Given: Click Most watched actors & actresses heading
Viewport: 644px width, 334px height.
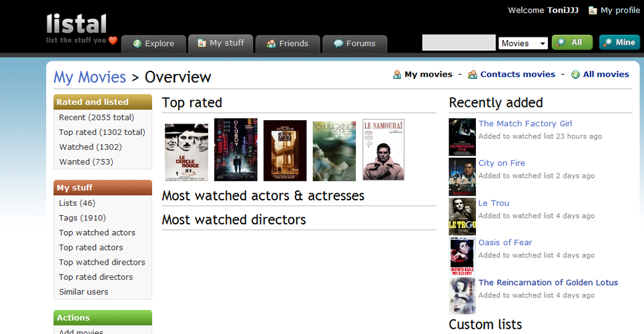Looking at the screenshot, I should coord(263,195).
